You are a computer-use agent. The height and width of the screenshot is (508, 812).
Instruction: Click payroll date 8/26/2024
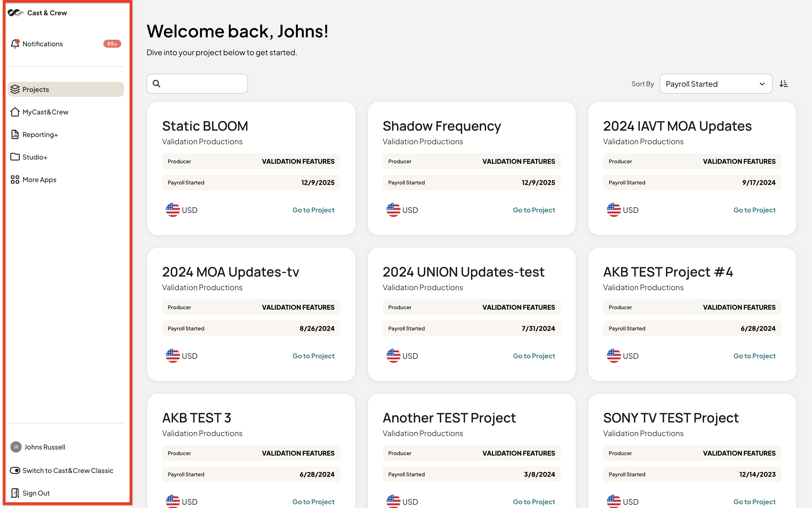[x=317, y=328]
